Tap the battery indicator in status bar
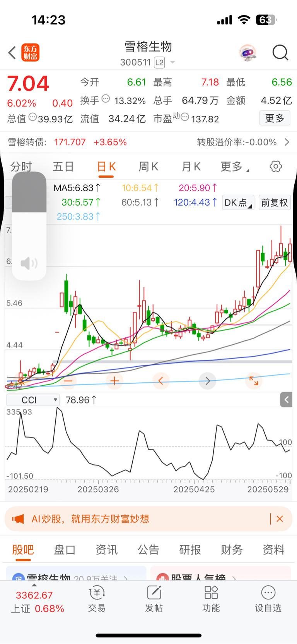The height and width of the screenshot is (644, 297). pos(266,20)
